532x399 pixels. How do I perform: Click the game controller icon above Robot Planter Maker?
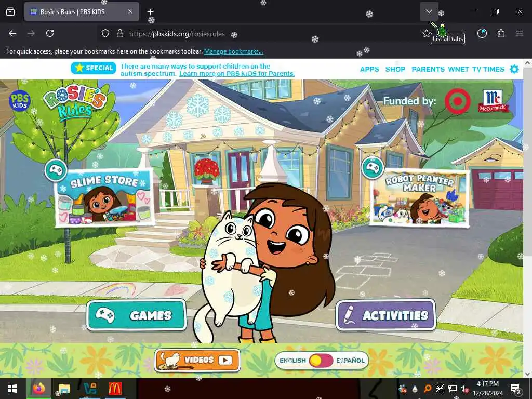(372, 168)
